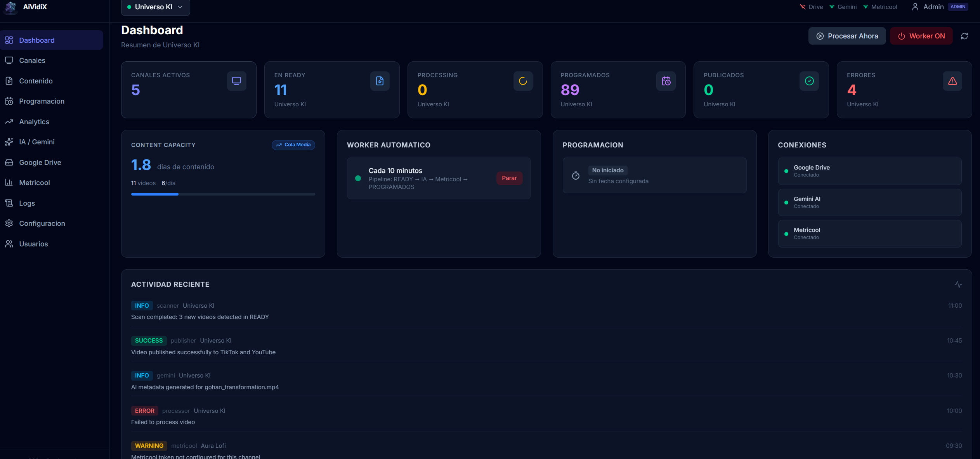Screen dimensions: 980x459
Task: Click the Errores warning triangle icon
Action: pyautogui.click(x=952, y=81)
